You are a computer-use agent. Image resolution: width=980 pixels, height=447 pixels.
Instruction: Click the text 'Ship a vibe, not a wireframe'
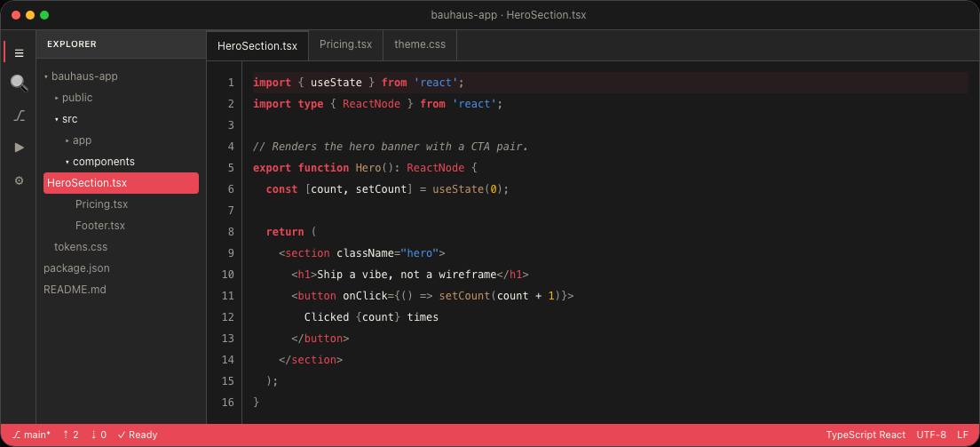tap(407, 275)
